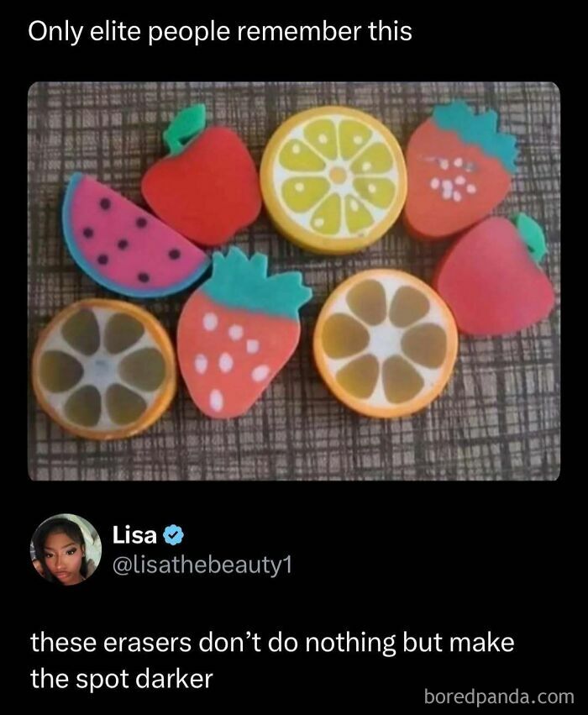Click the bottom-left orange slice eraser
The width and height of the screenshot is (588, 715).
(x=105, y=361)
